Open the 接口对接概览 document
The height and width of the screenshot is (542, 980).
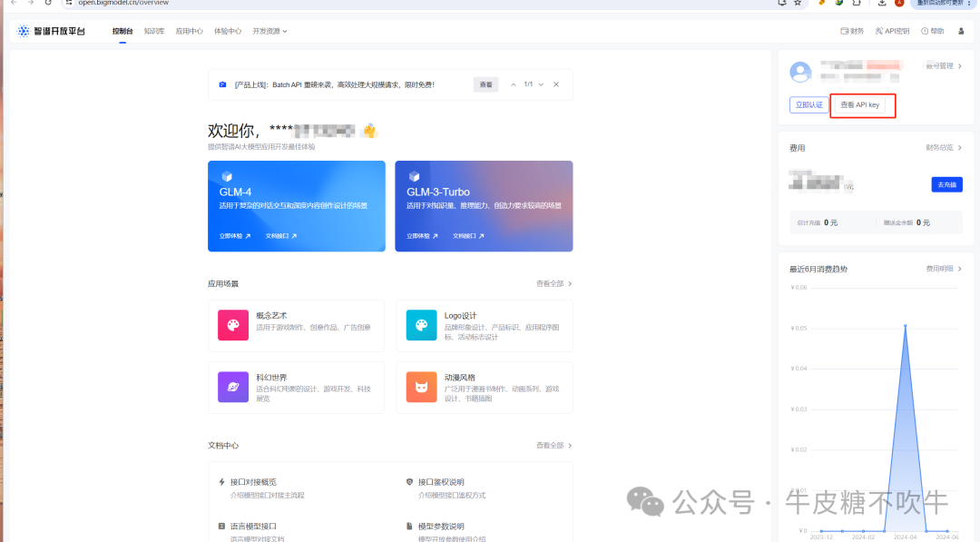click(253, 482)
